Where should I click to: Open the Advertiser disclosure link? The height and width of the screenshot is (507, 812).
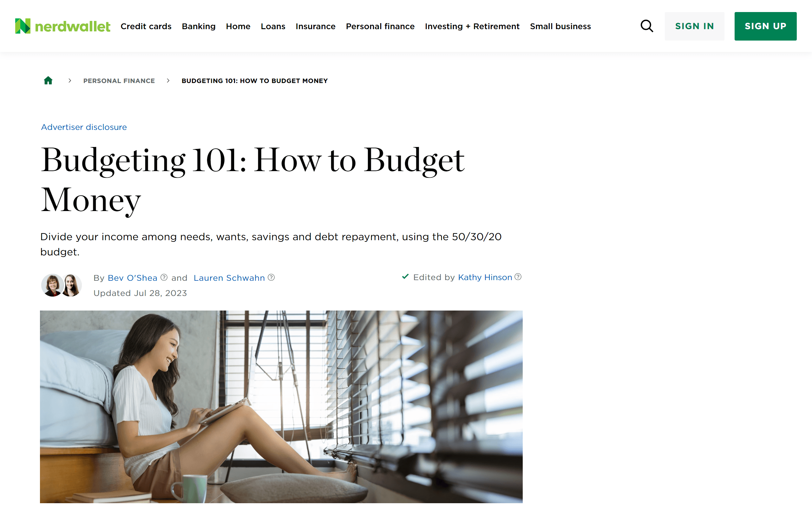click(84, 127)
